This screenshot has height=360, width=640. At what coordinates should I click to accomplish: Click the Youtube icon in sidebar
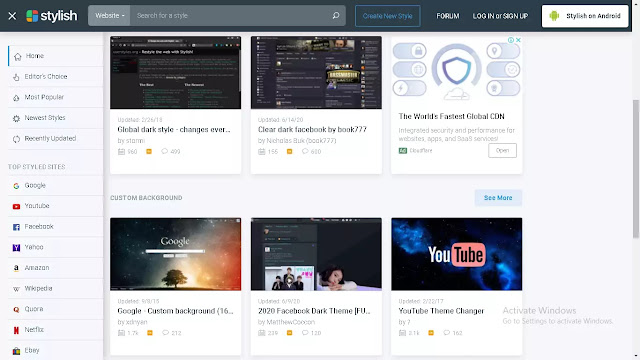tap(16, 207)
